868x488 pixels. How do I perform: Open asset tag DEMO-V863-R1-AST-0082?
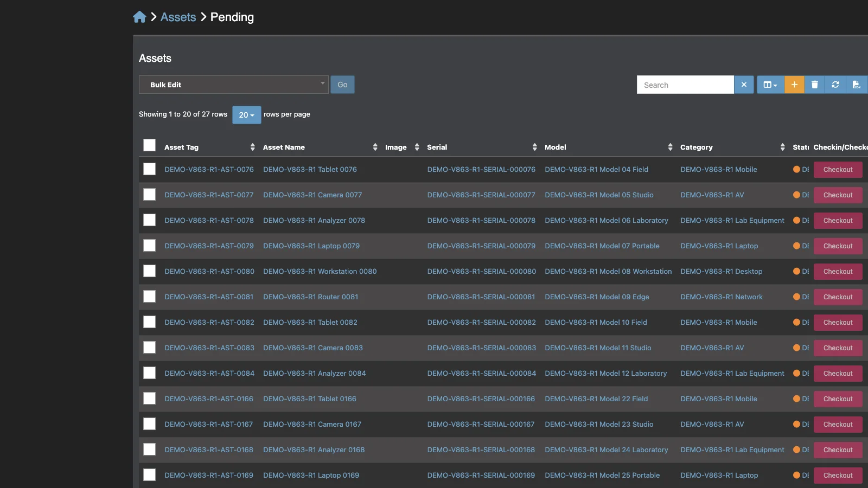coord(209,322)
